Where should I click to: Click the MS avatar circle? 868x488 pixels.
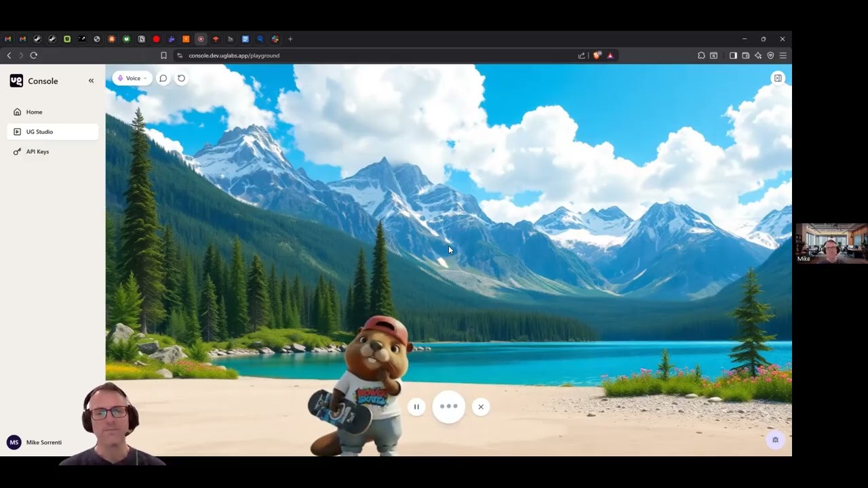(14, 442)
